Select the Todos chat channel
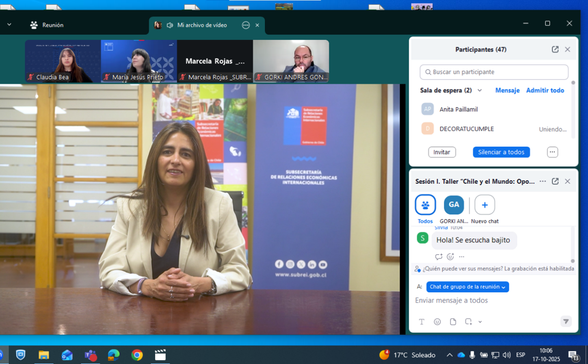This screenshot has height=364, width=588. (425, 206)
